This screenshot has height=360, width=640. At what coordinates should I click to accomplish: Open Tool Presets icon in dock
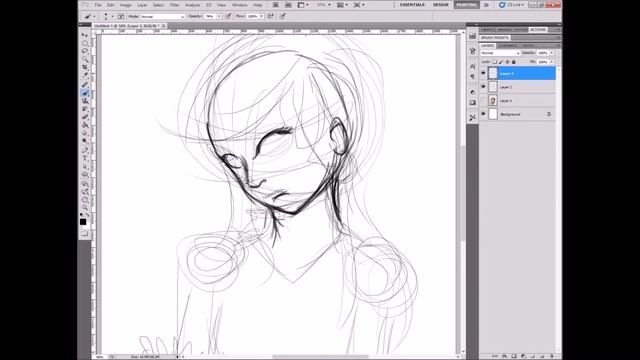point(473,118)
